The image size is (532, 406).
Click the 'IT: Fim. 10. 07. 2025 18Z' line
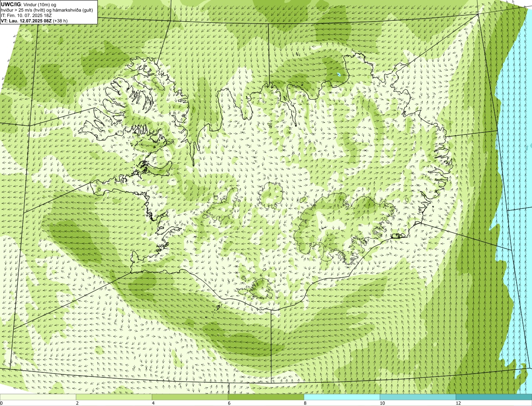(26, 15)
